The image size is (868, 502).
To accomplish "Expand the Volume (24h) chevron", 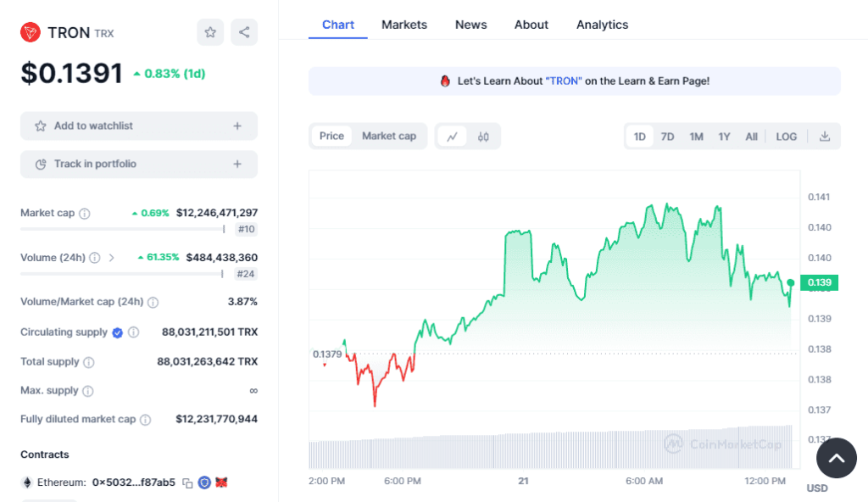I will 112,258.
